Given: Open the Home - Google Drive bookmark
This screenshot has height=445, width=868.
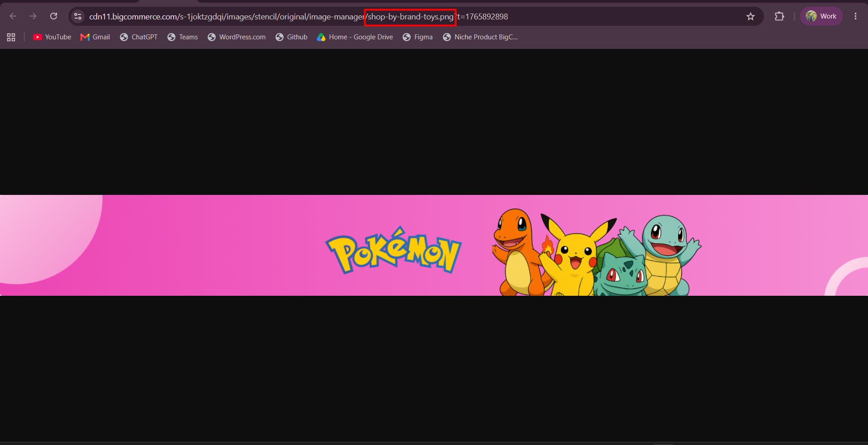Looking at the screenshot, I should coord(355,37).
